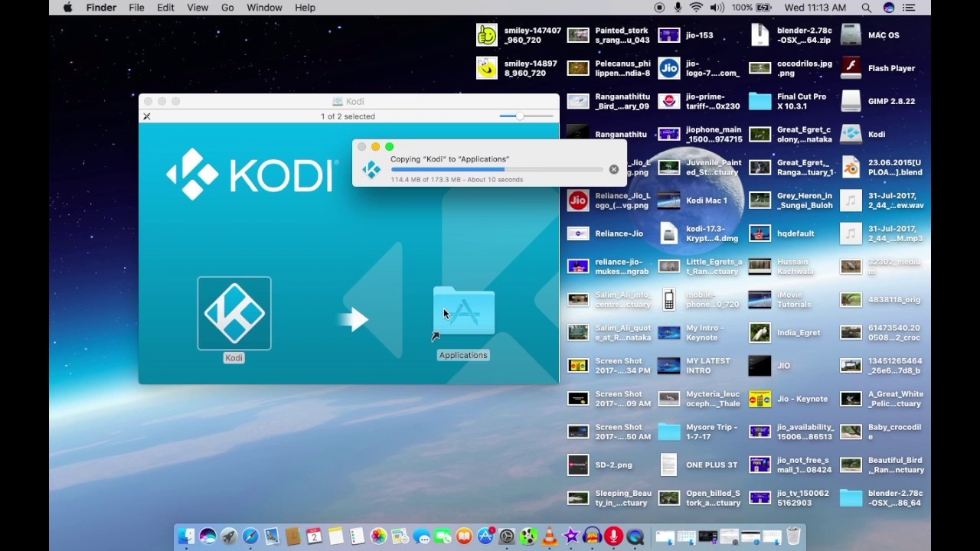Launch Siri from menu bar
Viewport: 980px width, 551px height.
coord(888,8)
